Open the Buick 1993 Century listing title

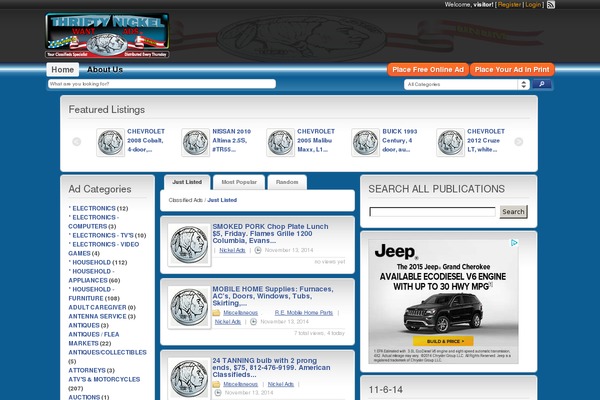coord(399,140)
